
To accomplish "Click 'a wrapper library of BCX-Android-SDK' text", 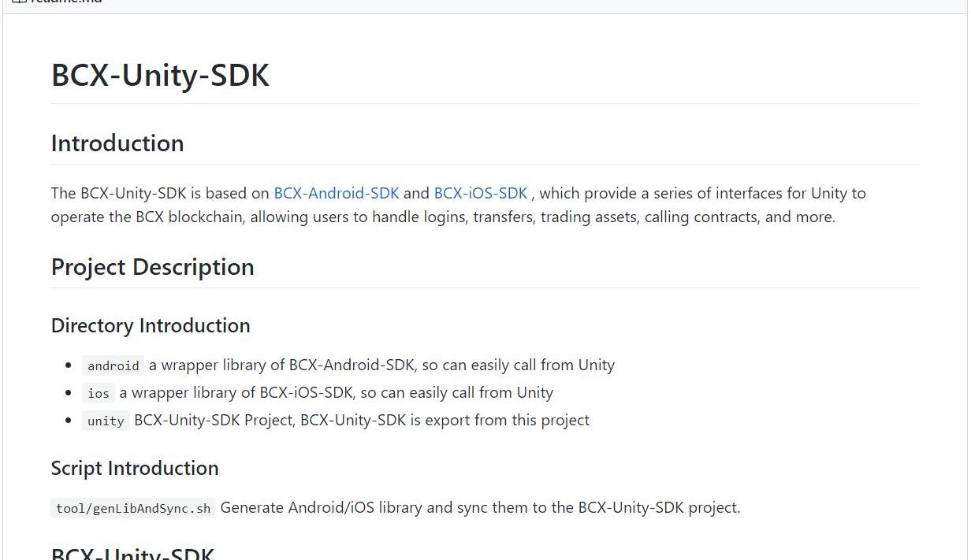I will click(x=281, y=365).
